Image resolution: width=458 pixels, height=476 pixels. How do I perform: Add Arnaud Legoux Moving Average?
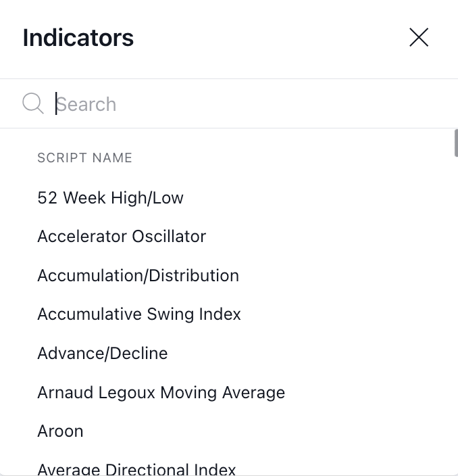click(161, 393)
